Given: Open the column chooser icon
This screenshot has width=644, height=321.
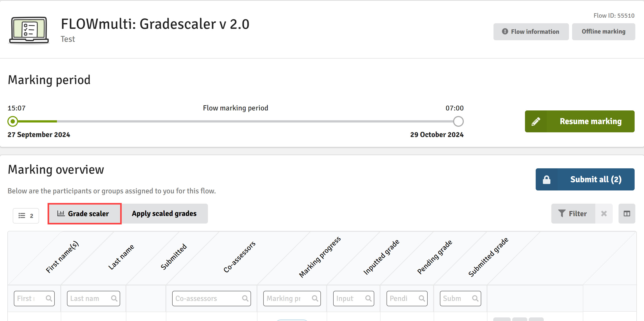Looking at the screenshot, I should (627, 214).
